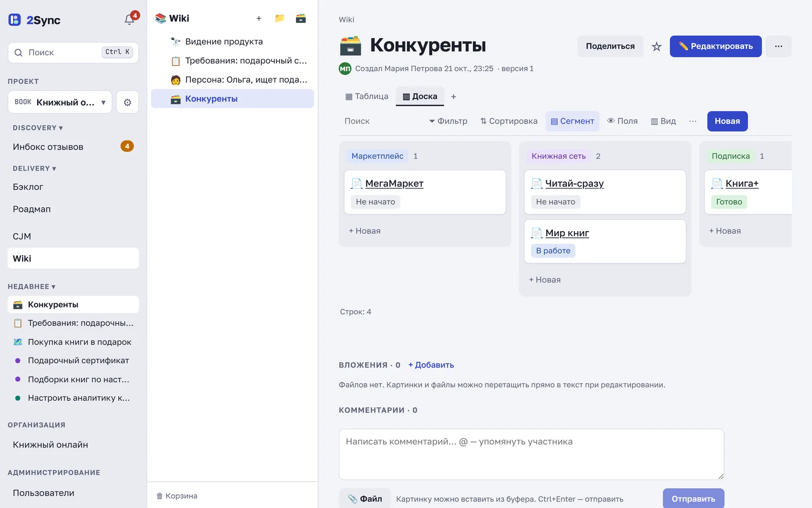
Task: Create new wiki database icon
Action: click(x=301, y=18)
